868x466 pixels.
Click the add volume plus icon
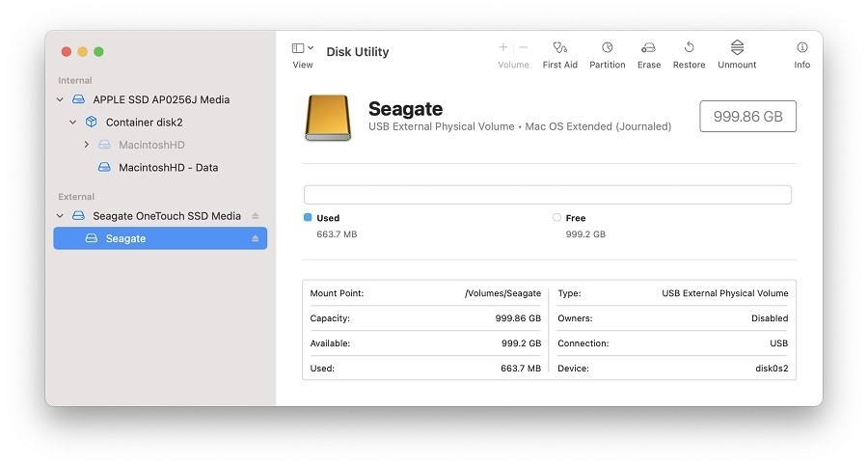[x=503, y=47]
